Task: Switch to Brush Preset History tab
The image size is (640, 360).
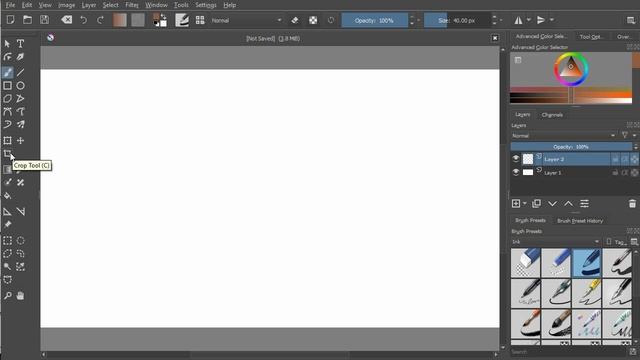Action: pyautogui.click(x=580, y=220)
